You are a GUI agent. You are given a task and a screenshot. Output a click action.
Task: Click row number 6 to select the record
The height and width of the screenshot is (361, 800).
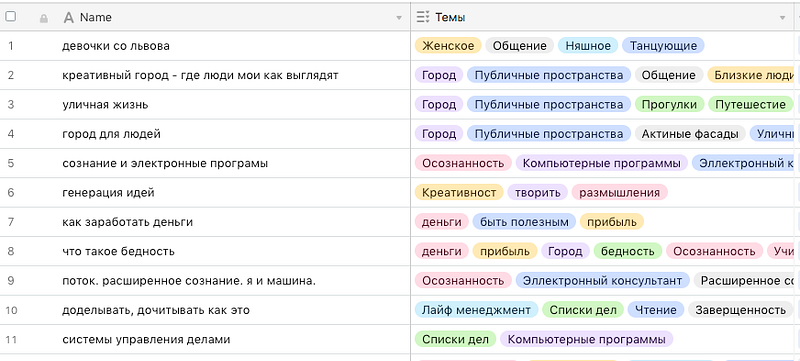point(11,193)
